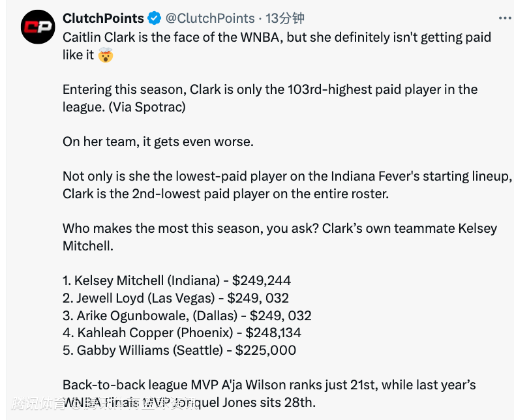514x420 pixels.
Task: Select the Jewell Loyd (Las Vegas) line
Action: (x=175, y=298)
